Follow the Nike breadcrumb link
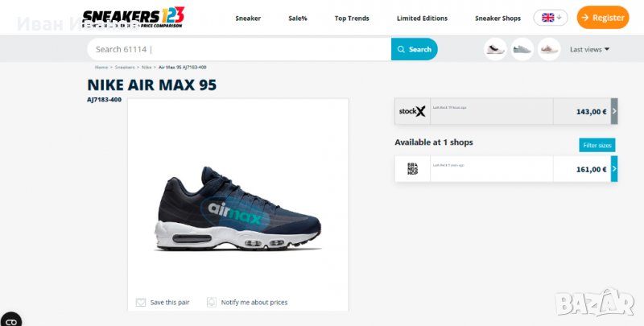 pos(147,68)
